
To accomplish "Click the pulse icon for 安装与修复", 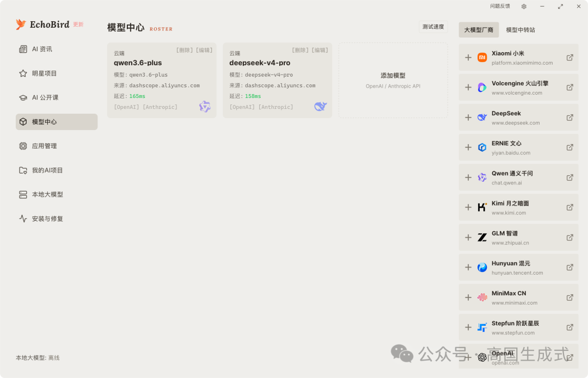I will [23, 219].
